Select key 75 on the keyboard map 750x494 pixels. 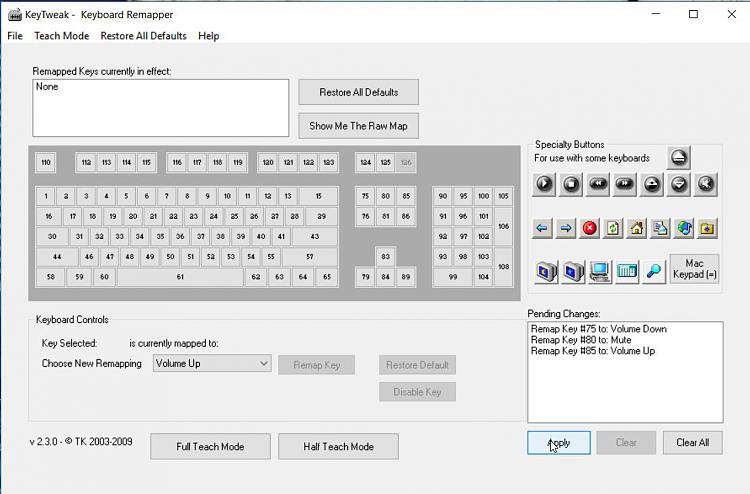pyautogui.click(x=365, y=196)
